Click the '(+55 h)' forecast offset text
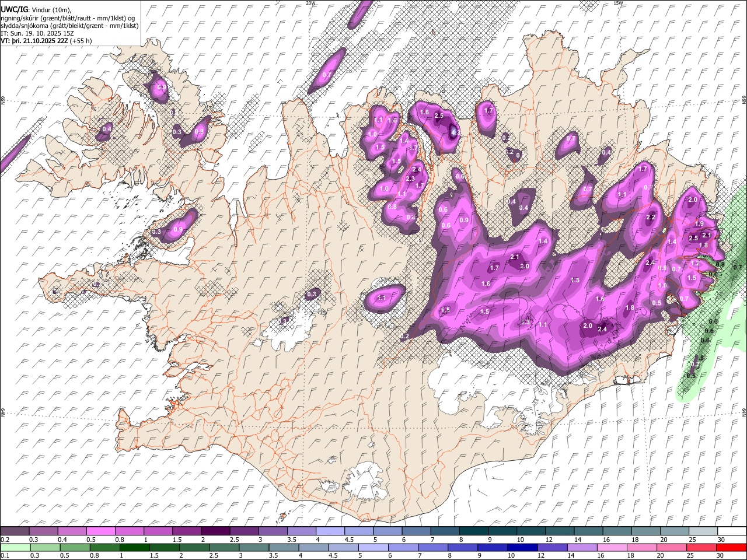The height and width of the screenshot is (560, 747). [x=81, y=41]
